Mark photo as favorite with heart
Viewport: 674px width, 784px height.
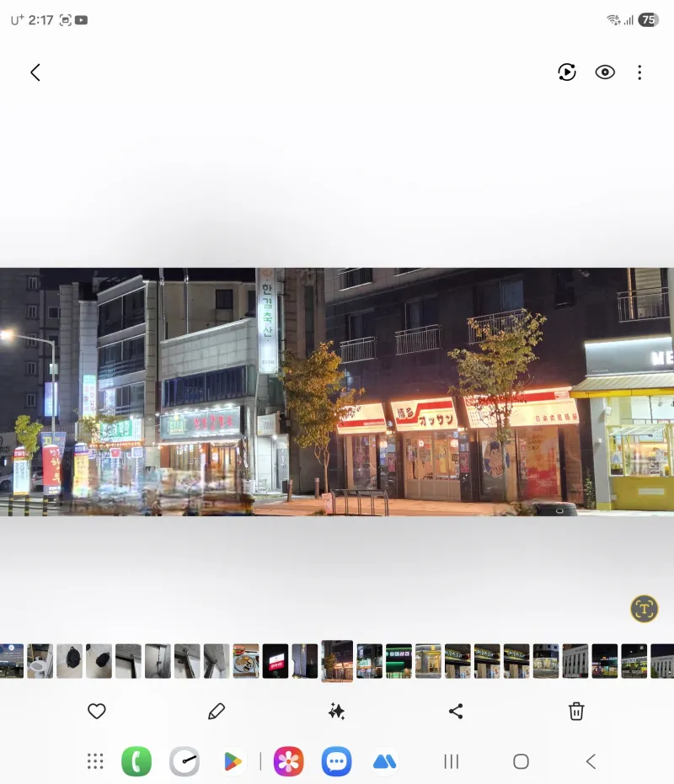pyautogui.click(x=97, y=711)
